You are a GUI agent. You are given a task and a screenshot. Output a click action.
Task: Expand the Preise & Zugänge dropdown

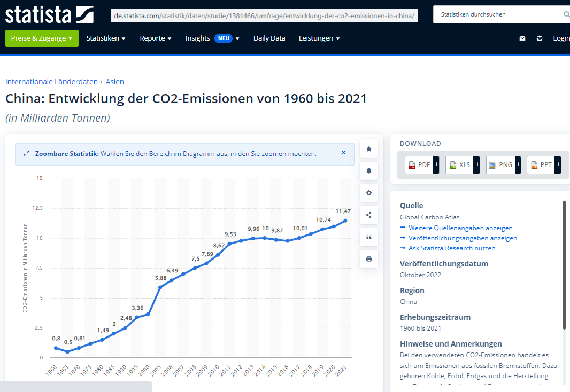[x=42, y=38]
